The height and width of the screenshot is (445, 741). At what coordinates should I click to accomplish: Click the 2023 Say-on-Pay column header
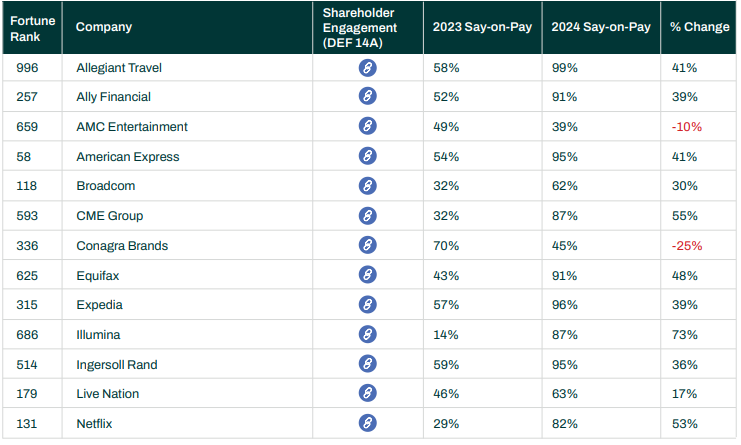tap(482, 28)
